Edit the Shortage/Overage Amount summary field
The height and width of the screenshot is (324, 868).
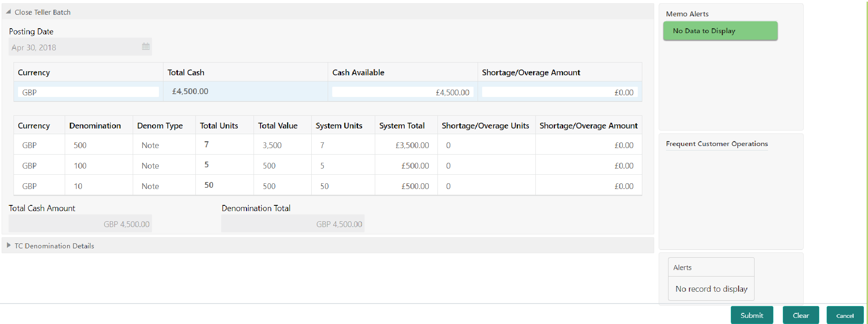[560, 92]
